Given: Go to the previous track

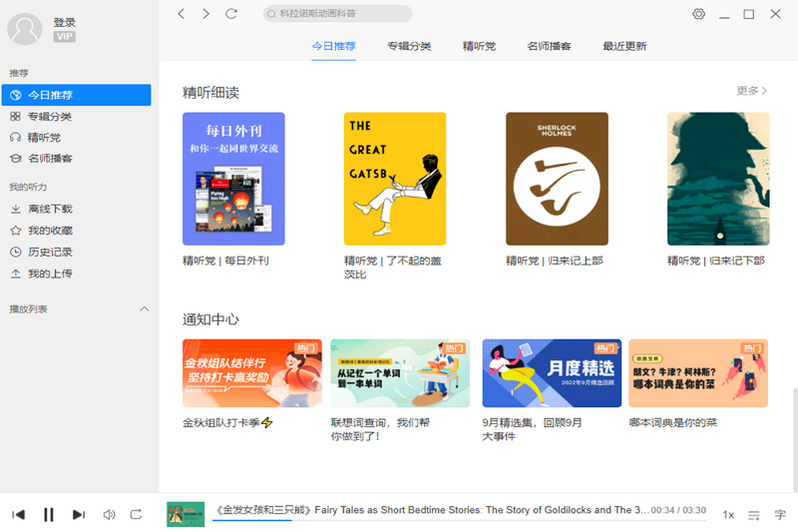Looking at the screenshot, I should (19, 514).
